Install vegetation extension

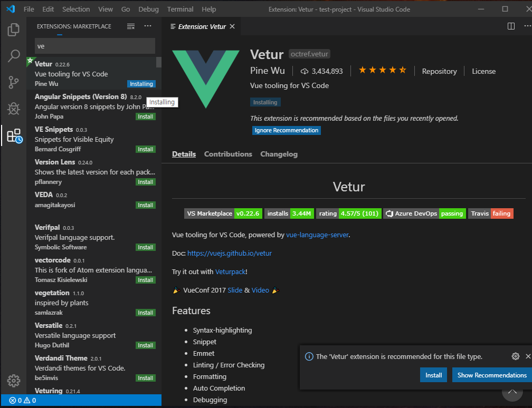pyautogui.click(x=146, y=313)
